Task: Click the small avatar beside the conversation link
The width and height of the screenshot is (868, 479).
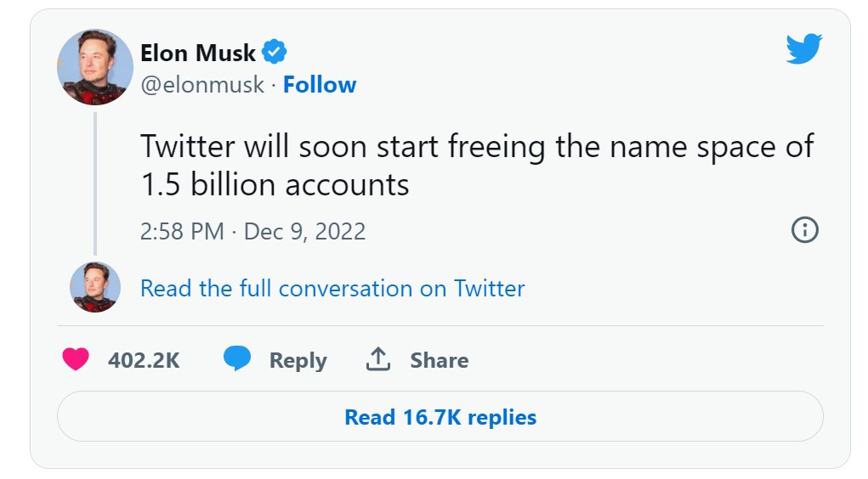Action: coord(94,287)
